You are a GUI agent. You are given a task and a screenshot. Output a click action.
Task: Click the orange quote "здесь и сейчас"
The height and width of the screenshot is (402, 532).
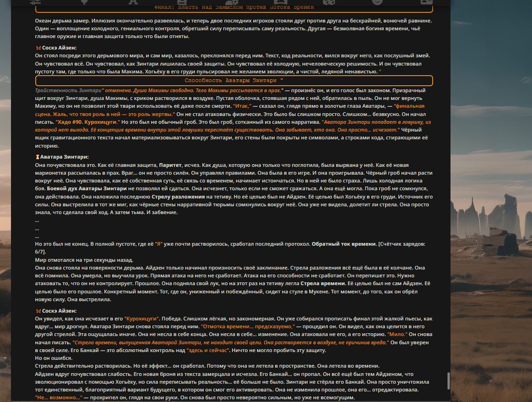point(208,350)
